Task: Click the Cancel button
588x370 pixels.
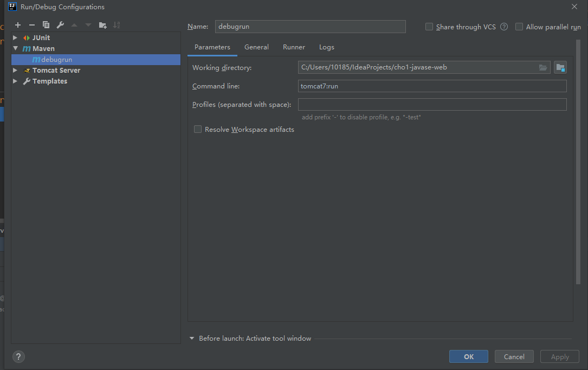Action: pyautogui.click(x=514, y=356)
